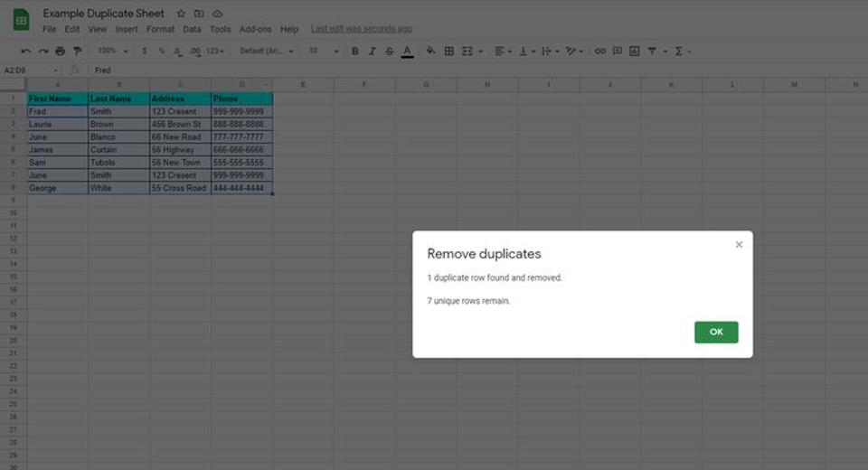Open the View menu
The height and width of the screenshot is (470, 868).
coord(98,29)
